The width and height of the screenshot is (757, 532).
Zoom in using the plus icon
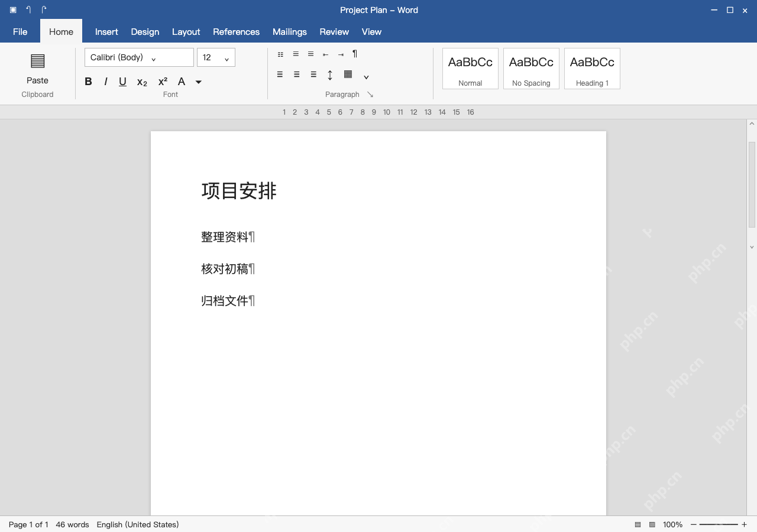coord(744,524)
